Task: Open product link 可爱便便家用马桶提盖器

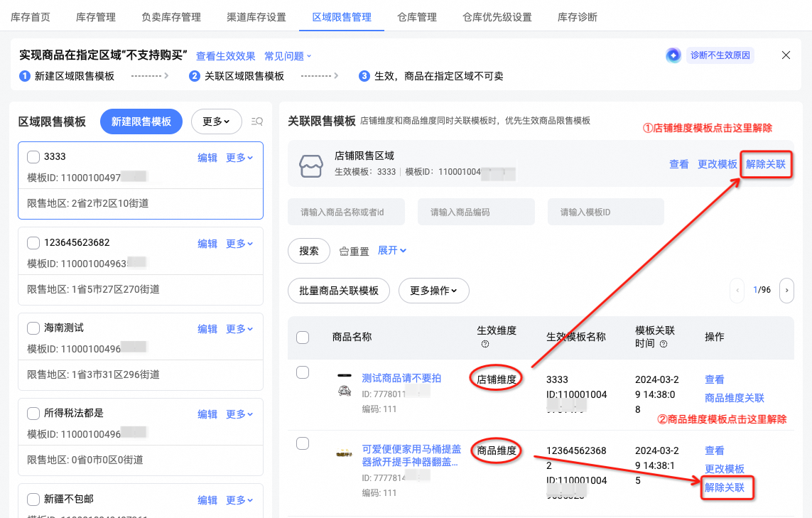Action: 411,455
